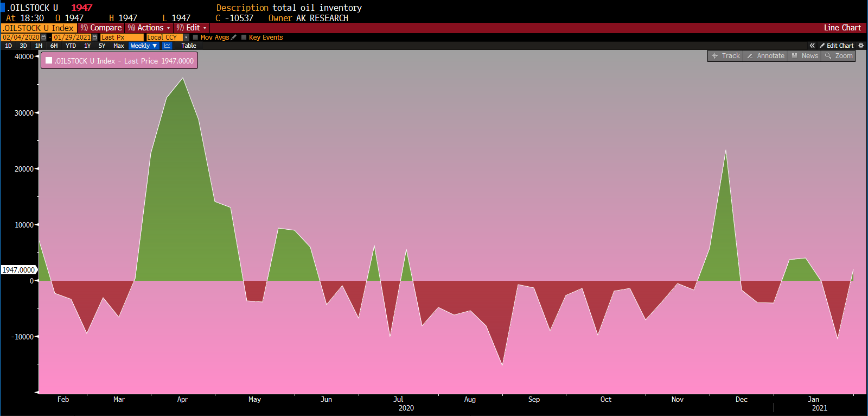Click the C -10537 change value

[x=234, y=18]
